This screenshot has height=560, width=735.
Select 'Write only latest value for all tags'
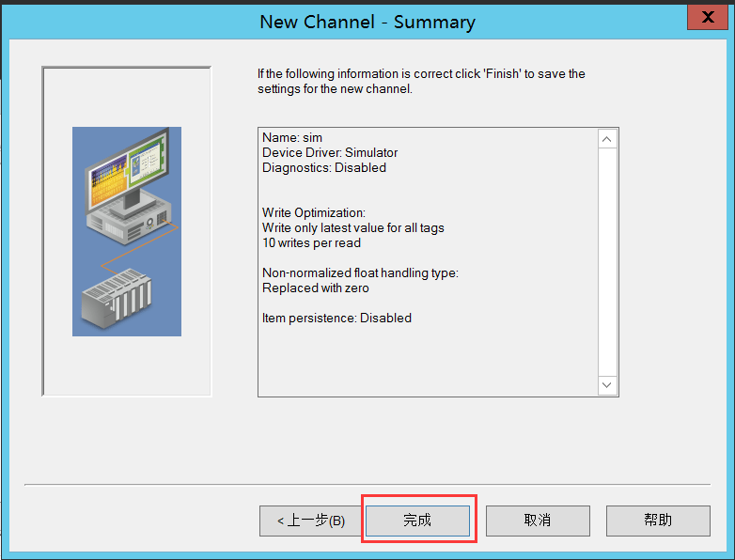point(353,228)
